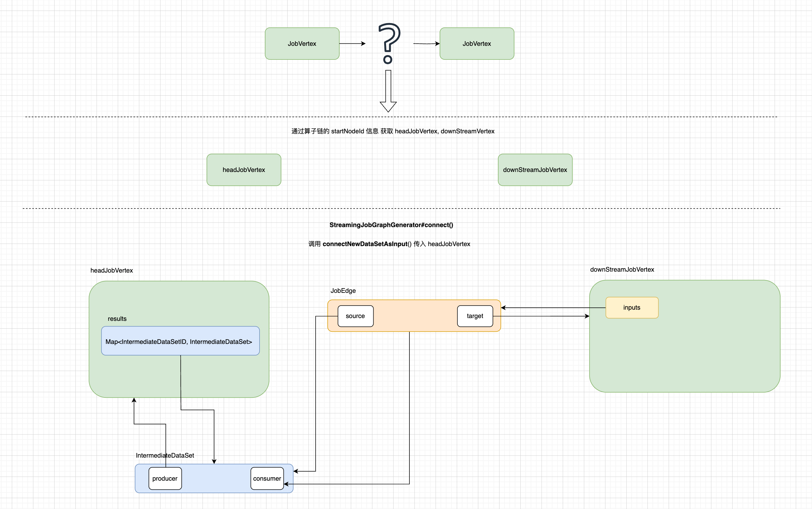Select the IntermediateDataSet label text
Viewport: 812px width, 509px height.
(165, 455)
